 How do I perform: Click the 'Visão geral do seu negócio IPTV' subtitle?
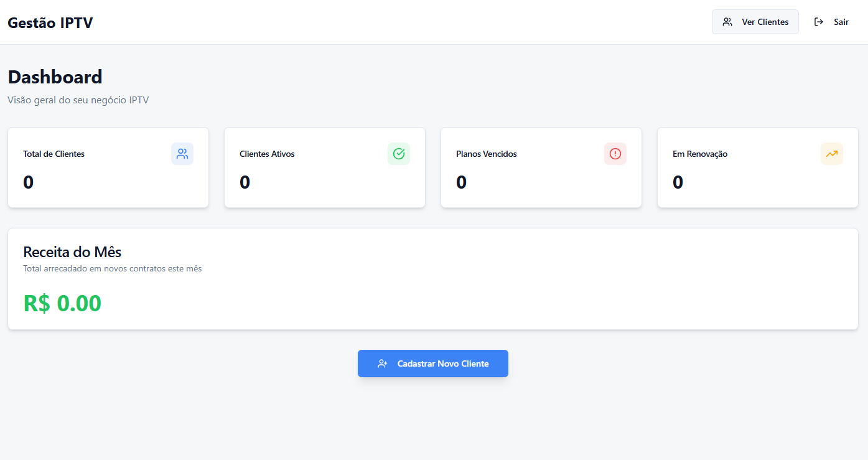pos(78,100)
